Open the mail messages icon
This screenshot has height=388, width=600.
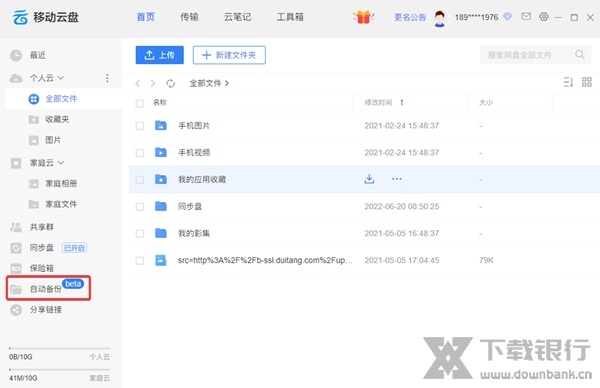526,16
